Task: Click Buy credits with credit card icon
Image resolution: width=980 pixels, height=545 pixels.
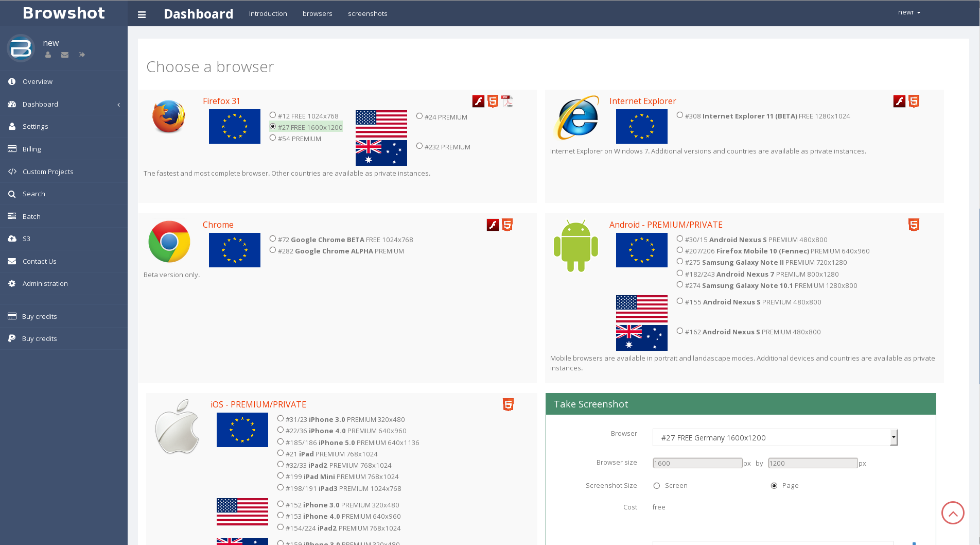Action: pos(64,316)
